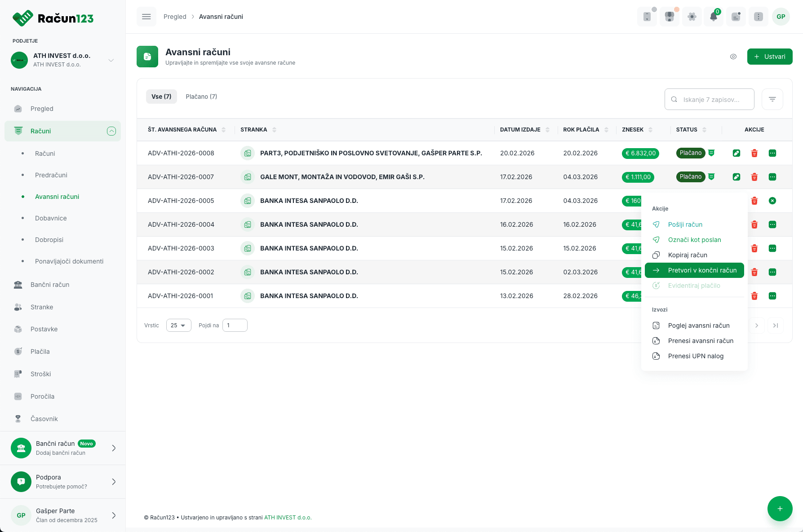Open the settings gear in top bar
The image size is (803, 532).
pyautogui.click(x=692, y=17)
